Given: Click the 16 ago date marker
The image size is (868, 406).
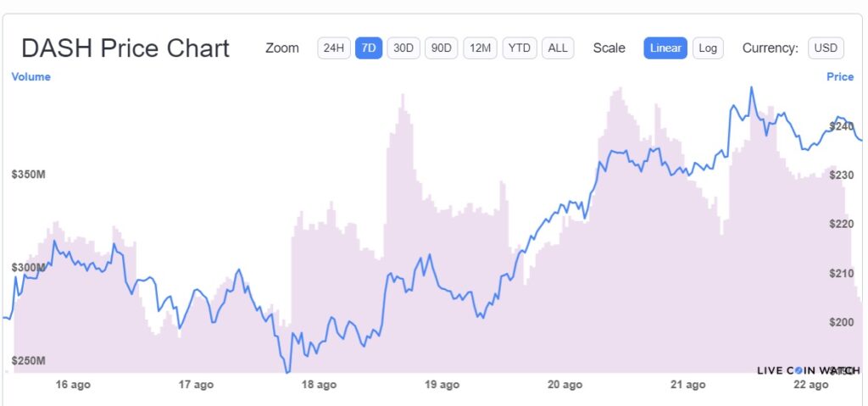Looking at the screenshot, I should [x=73, y=385].
